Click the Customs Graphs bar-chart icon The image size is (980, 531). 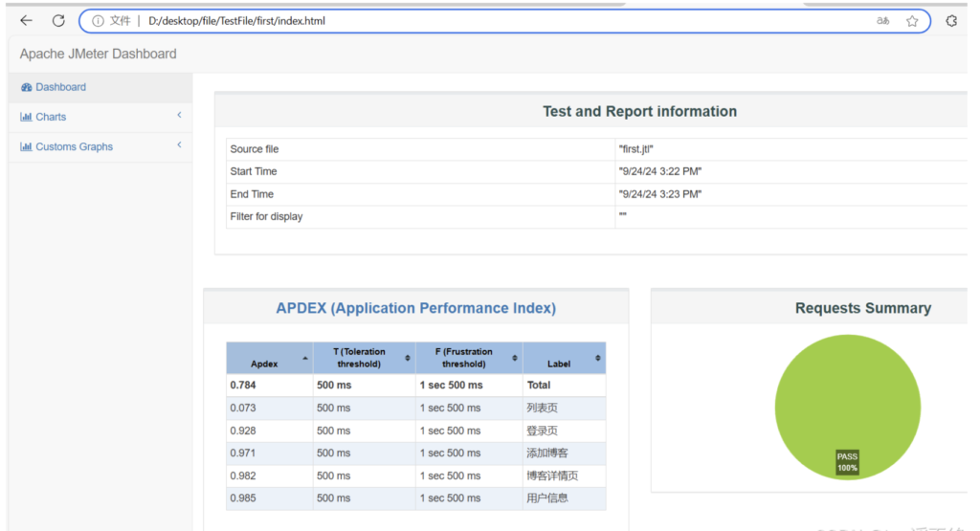(x=26, y=146)
